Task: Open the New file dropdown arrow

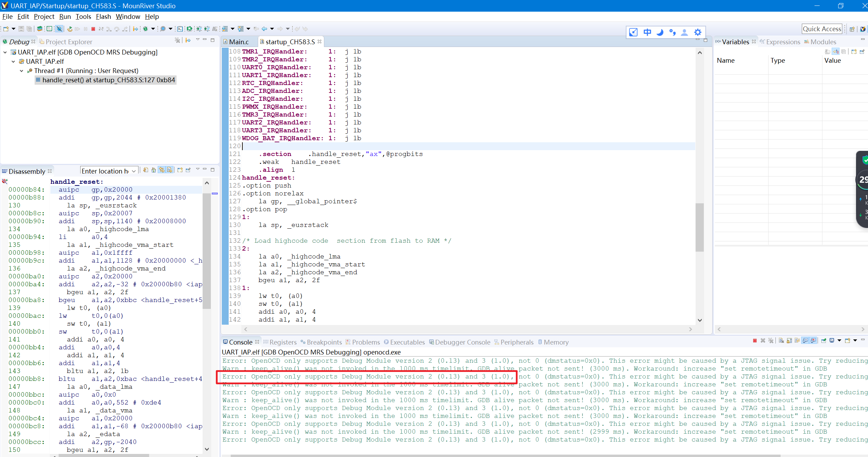Action: [13, 29]
